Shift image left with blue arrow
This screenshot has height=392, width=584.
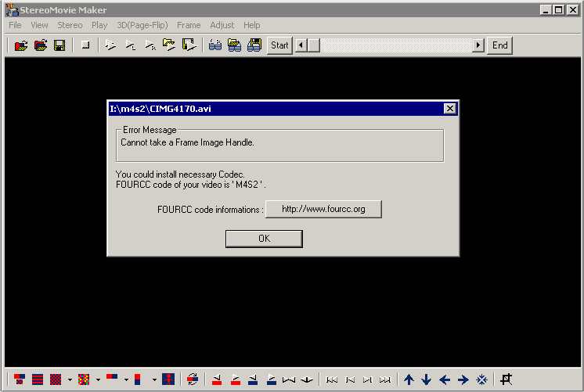tap(445, 379)
